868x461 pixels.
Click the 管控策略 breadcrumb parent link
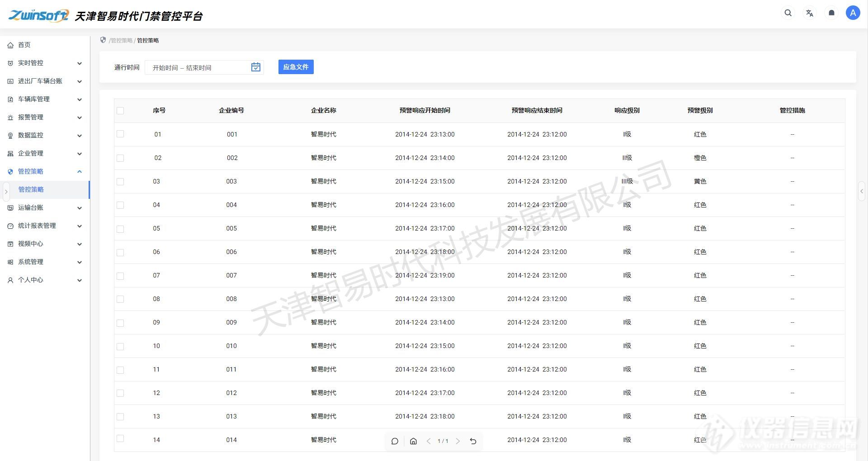(x=122, y=40)
